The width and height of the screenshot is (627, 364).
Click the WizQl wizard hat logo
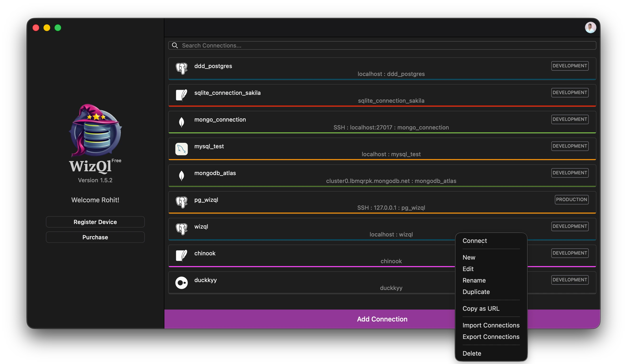[x=95, y=131]
